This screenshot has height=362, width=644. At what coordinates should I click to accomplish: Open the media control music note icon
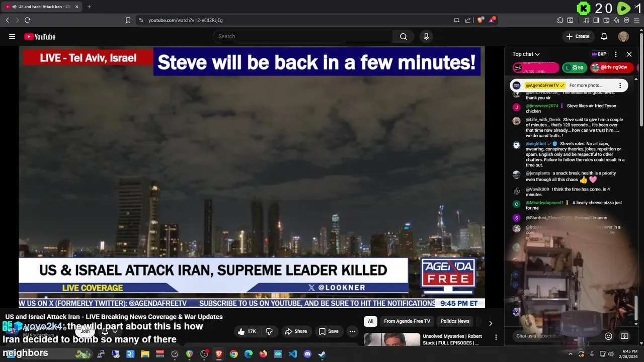pyautogui.click(x=586, y=20)
